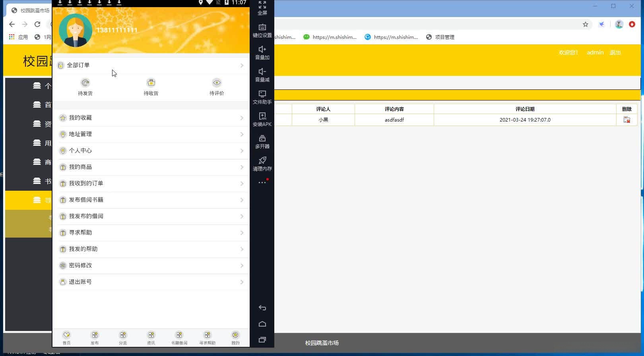Viewport: 644px width, 356px height.
Task: Click the install APK (安装APK) icon
Action: 262,116
